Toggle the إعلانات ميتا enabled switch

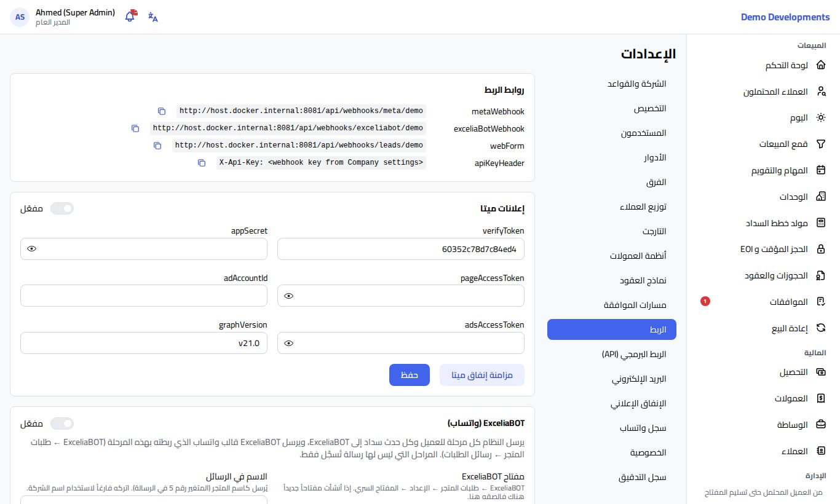tap(61, 208)
